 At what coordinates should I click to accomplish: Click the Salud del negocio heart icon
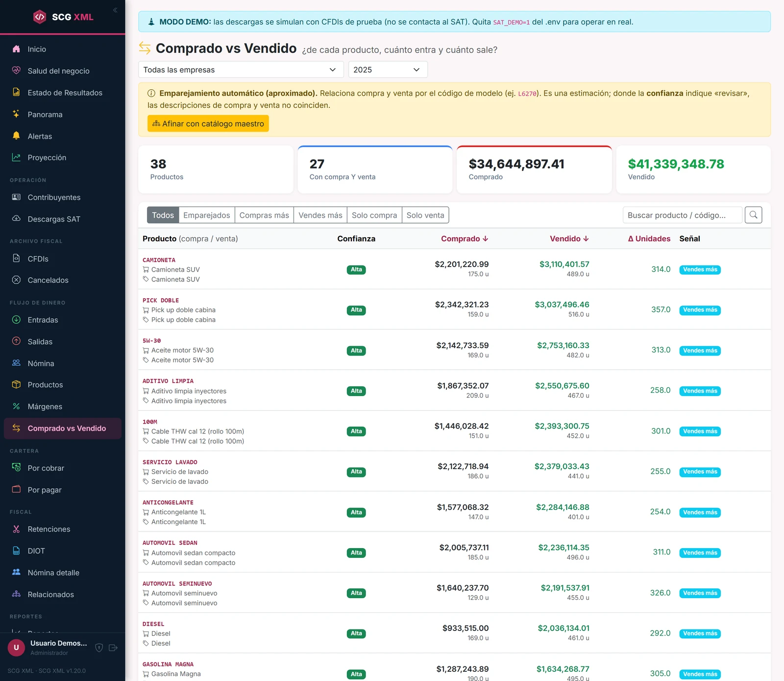coord(16,71)
